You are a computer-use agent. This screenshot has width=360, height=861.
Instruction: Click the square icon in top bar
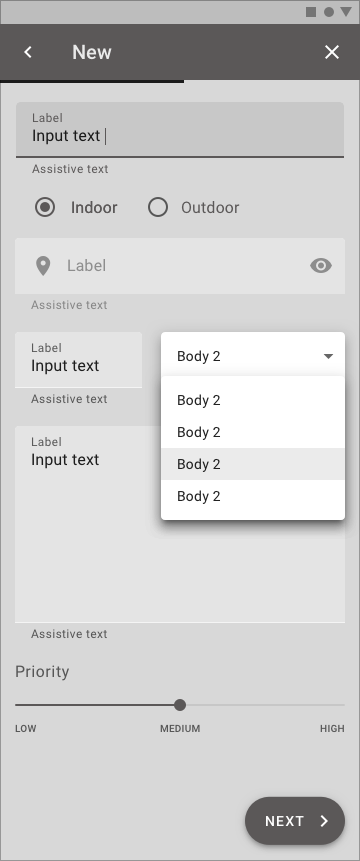(311, 12)
